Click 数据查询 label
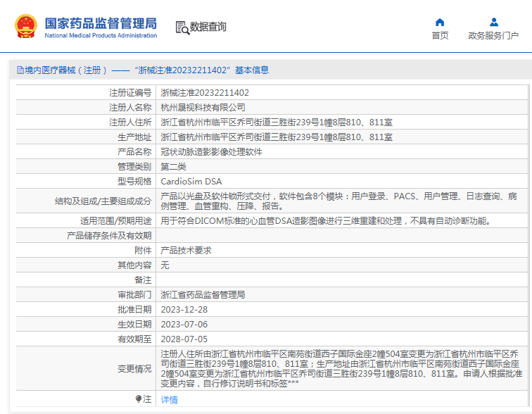The height and width of the screenshot is (414, 532). [208, 27]
